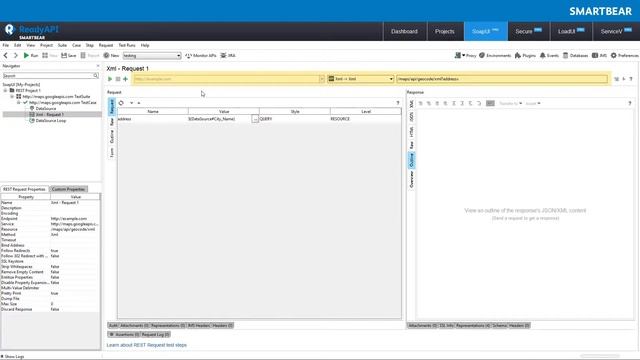Image resolution: width=640 pixels, height=360 pixels.
Task: Switch to the Projects tab
Action: pos(444,31)
